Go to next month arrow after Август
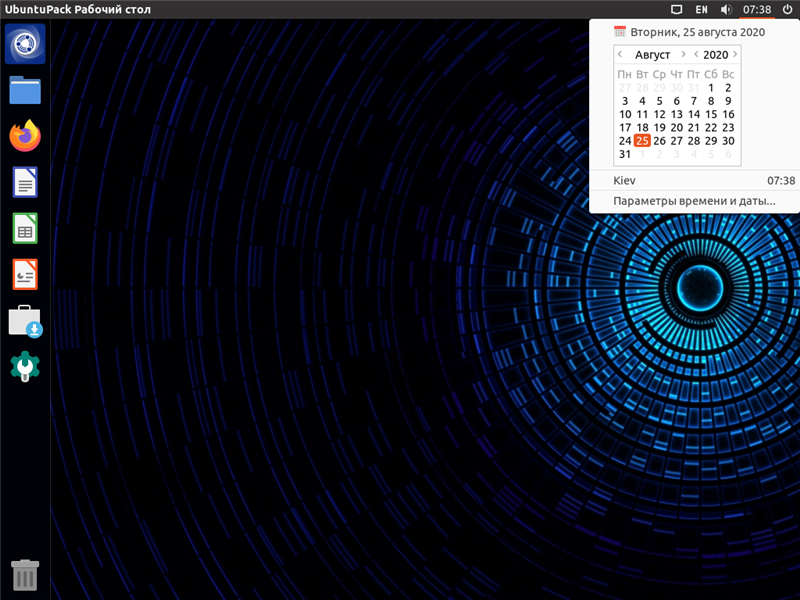800x600 pixels. coord(683,54)
